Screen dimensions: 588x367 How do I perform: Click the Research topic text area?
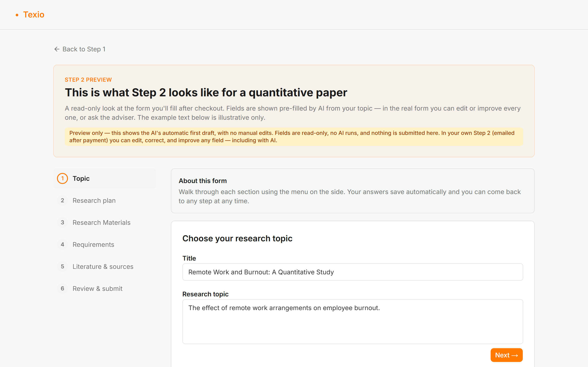[353, 321]
